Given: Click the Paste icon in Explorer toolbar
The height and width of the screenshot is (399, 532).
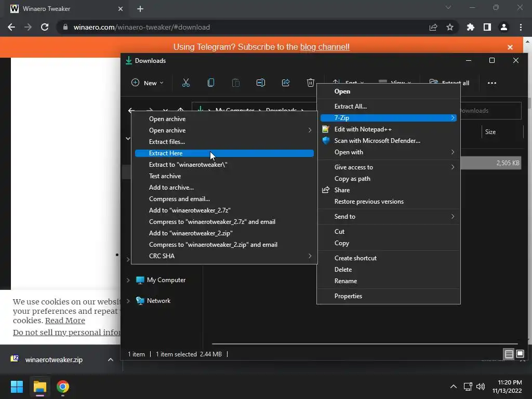Looking at the screenshot, I should point(236,83).
